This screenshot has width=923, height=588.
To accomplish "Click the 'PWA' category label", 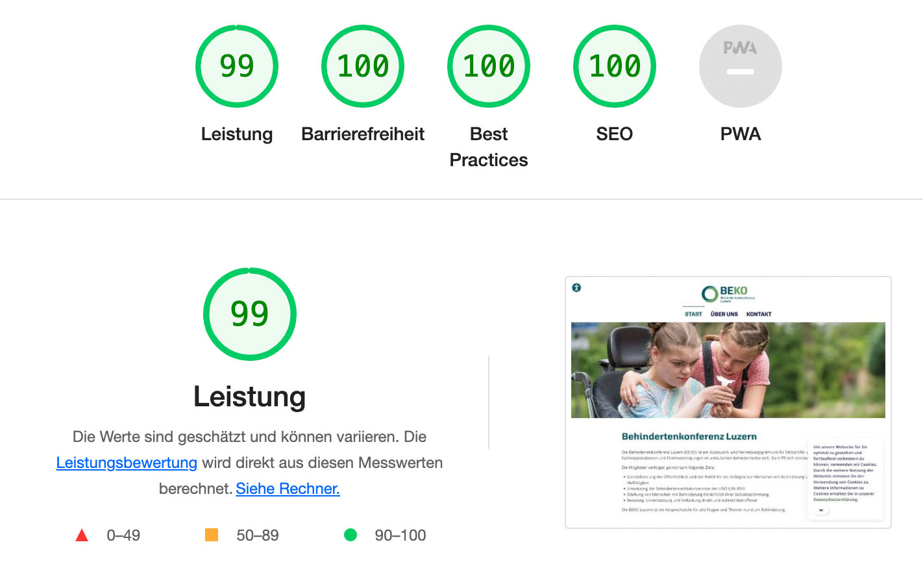I will 741,134.
